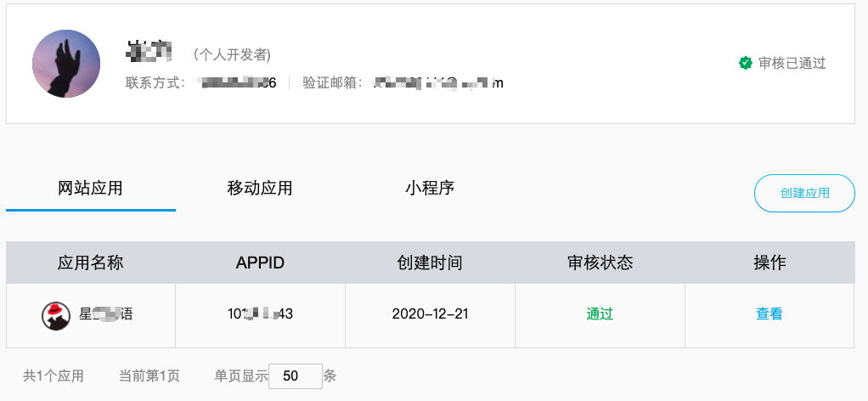Image resolution: width=868 pixels, height=401 pixels.
Task: Click the application's APPID number cell
Action: tap(260, 314)
